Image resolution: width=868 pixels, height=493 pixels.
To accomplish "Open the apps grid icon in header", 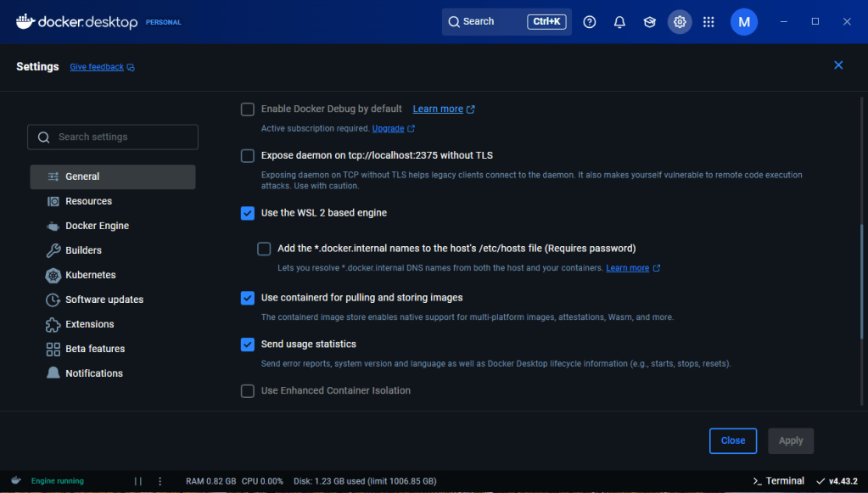I will click(708, 22).
